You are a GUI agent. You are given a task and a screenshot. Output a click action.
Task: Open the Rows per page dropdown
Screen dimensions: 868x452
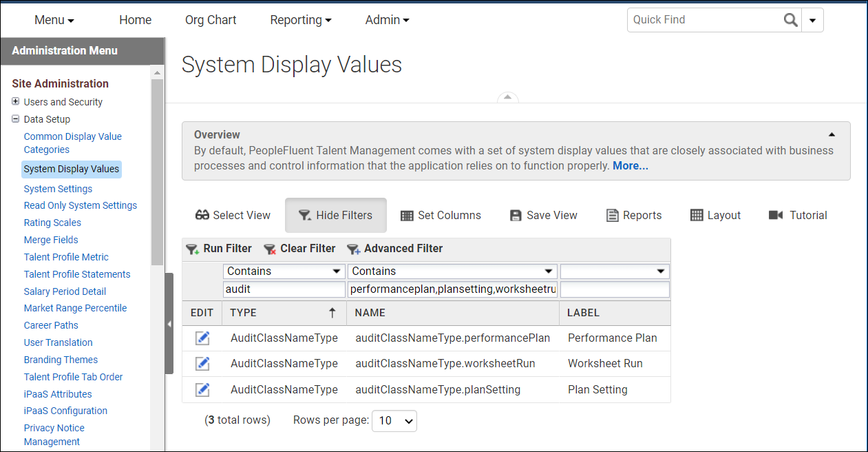pos(394,421)
